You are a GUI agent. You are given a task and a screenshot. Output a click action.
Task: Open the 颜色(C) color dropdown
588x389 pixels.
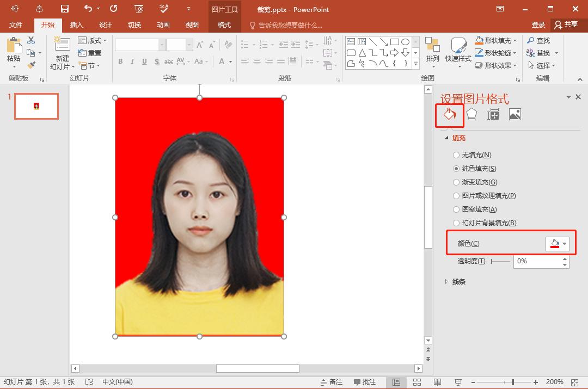coord(556,243)
